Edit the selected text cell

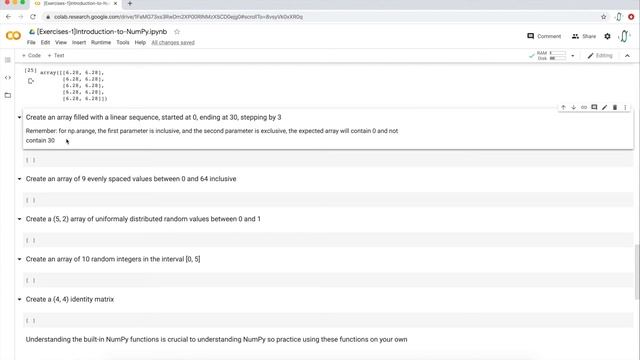(x=604, y=107)
